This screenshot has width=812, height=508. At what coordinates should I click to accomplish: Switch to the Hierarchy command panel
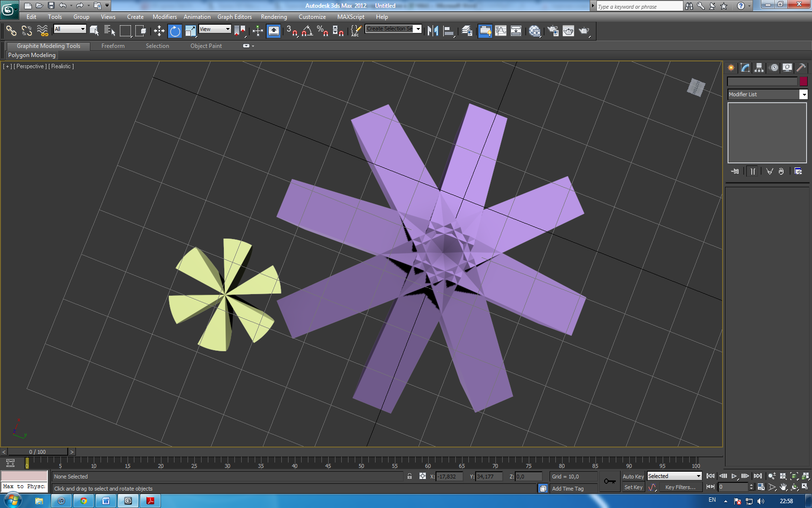(759, 68)
